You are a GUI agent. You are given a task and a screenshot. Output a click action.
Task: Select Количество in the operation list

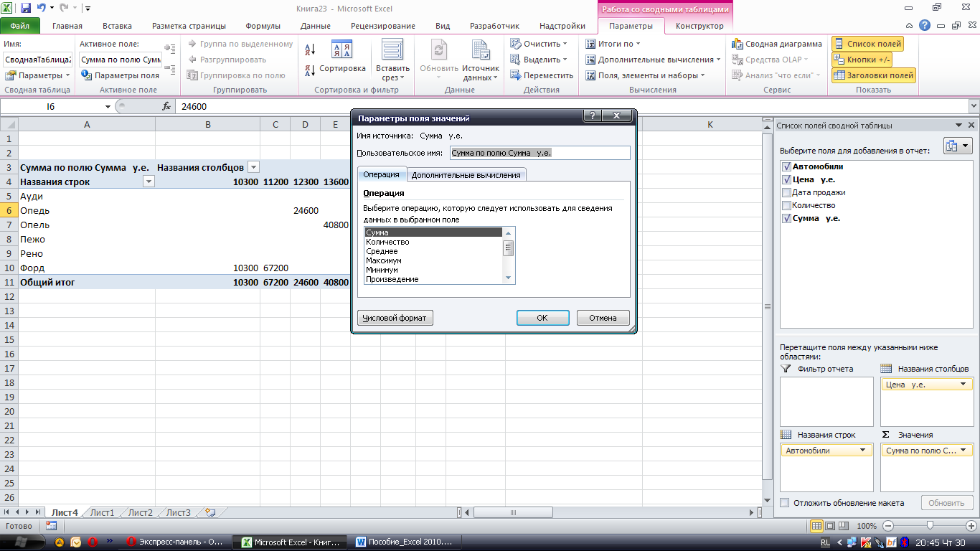click(x=434, y=242)
